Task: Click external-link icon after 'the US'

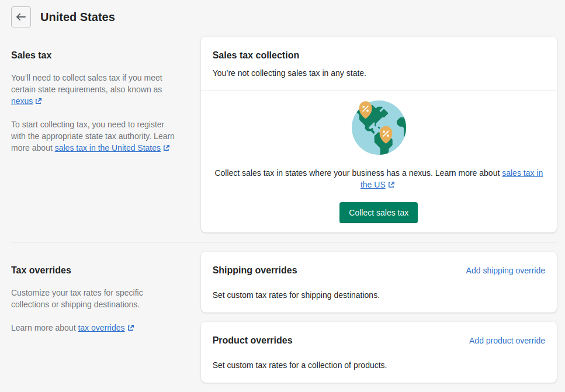Action: (391, 185)
